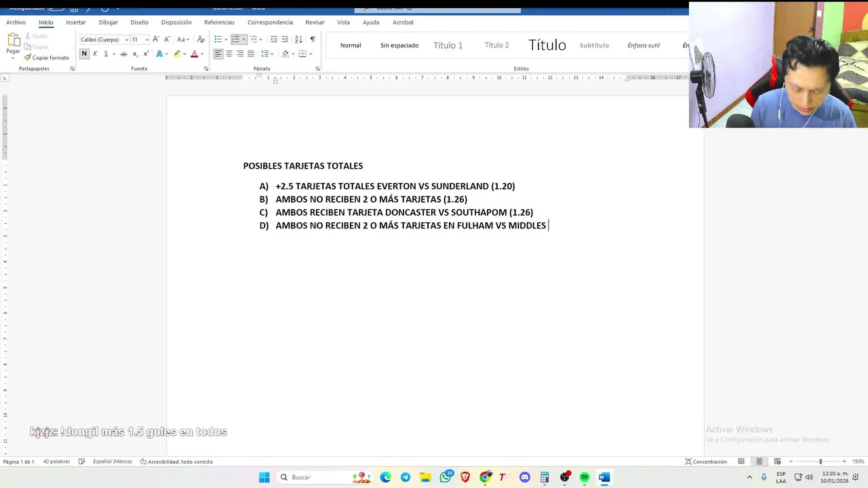The height and width of the screenshot is (488, 868).
Task: Toggle underline (S) formatting
Action: (x=106, y=54)
